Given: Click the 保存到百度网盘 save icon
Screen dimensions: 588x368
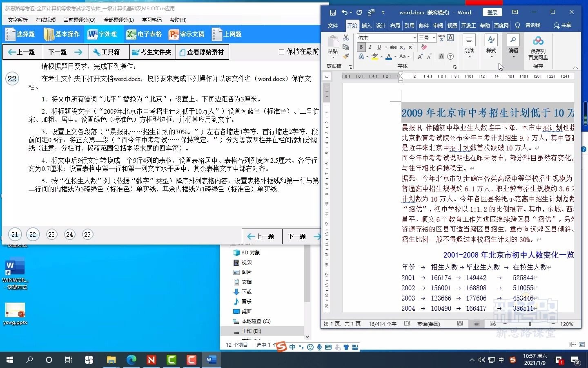Looking at the screenshot, I should pyautogui.click(x=538, y=45).
